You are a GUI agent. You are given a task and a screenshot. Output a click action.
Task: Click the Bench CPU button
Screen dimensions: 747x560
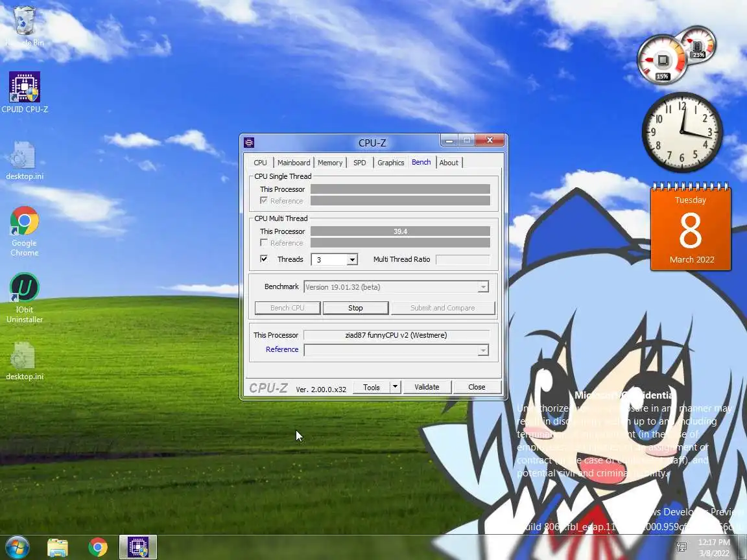[287, 308]
